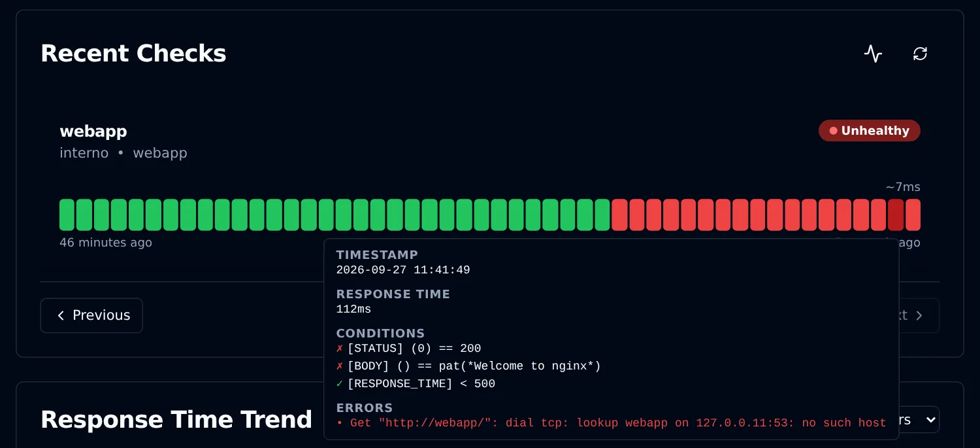Image resolution: width=980 pixels, height=448 pixels.
Task: Click the CONDITIONS label in the tooltip
Action: click(x=380, y=334)
